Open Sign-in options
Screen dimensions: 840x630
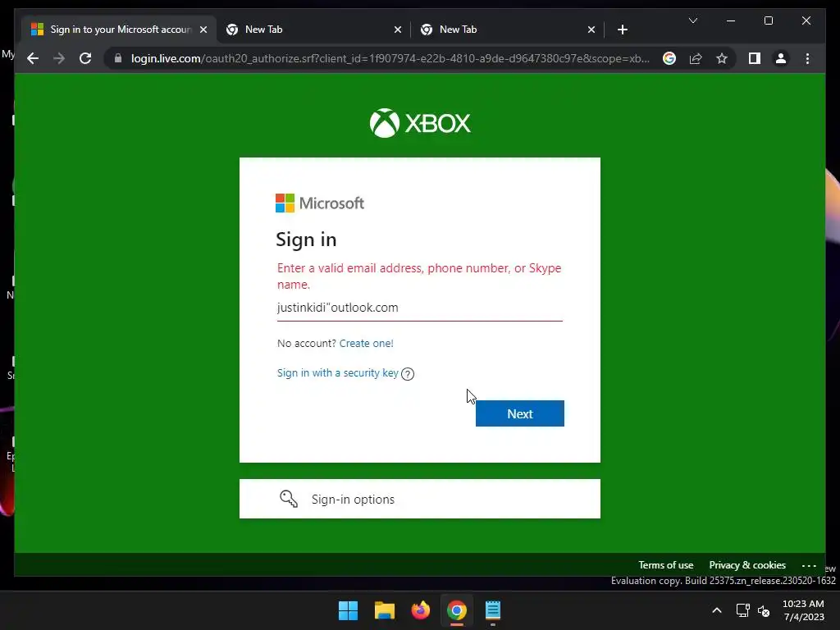[x=419, y=499]
